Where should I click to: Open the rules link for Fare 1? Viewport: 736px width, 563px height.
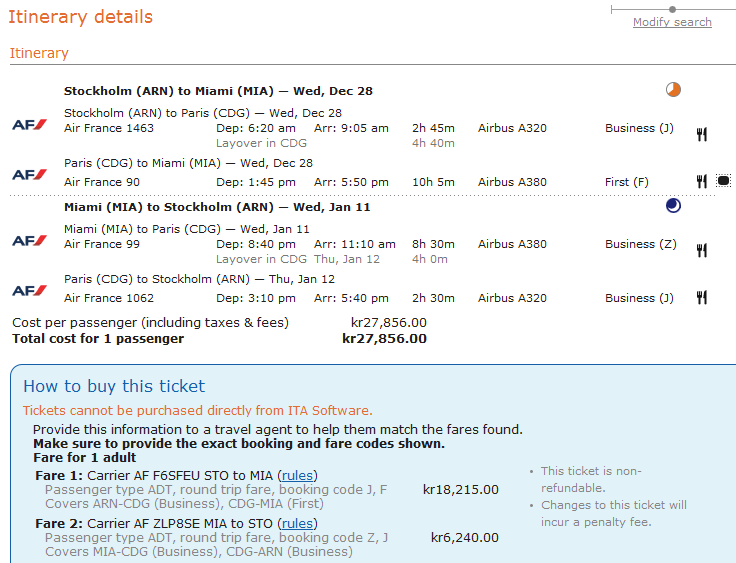pos(298,475)
